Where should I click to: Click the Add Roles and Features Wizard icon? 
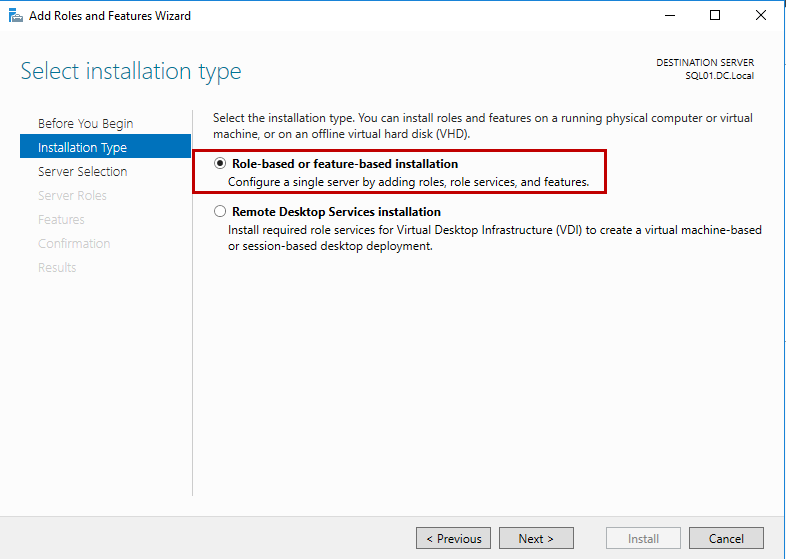[x=15, y=15]
